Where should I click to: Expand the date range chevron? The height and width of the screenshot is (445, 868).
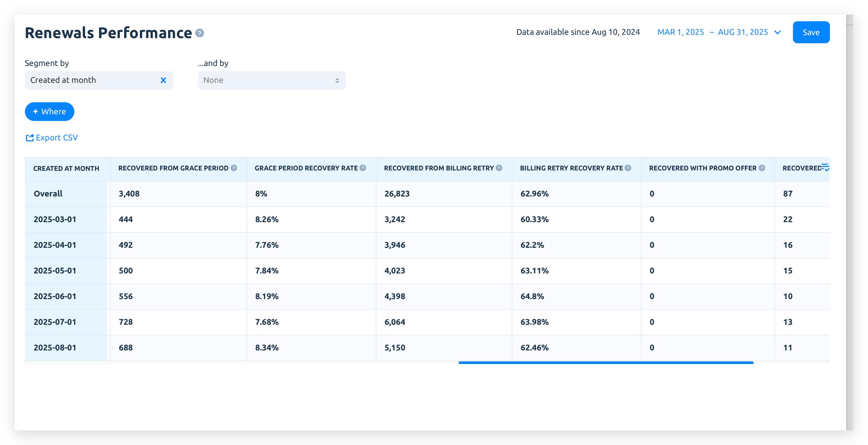coord(778,33)
